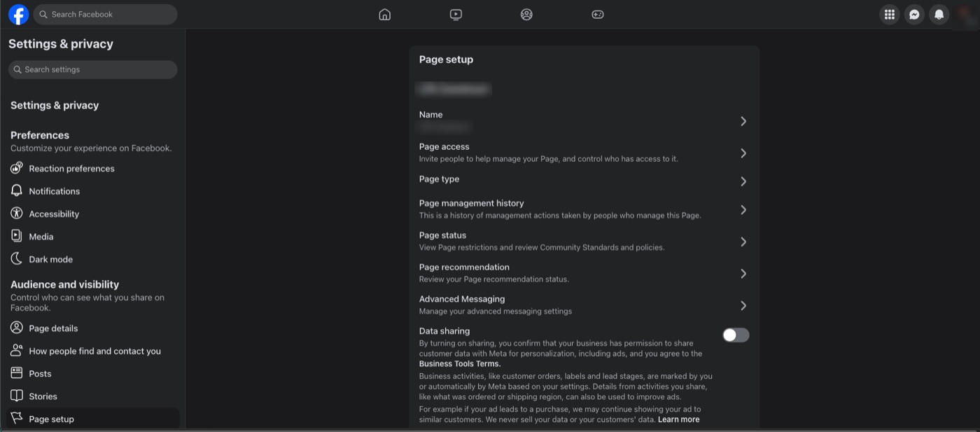Select Dark mode in settings sidebar

coord(92,259)
